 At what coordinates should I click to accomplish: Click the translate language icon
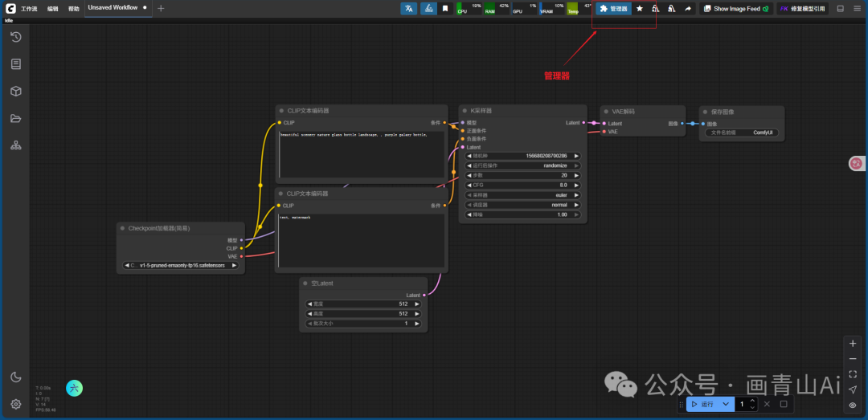pos(409,8)
